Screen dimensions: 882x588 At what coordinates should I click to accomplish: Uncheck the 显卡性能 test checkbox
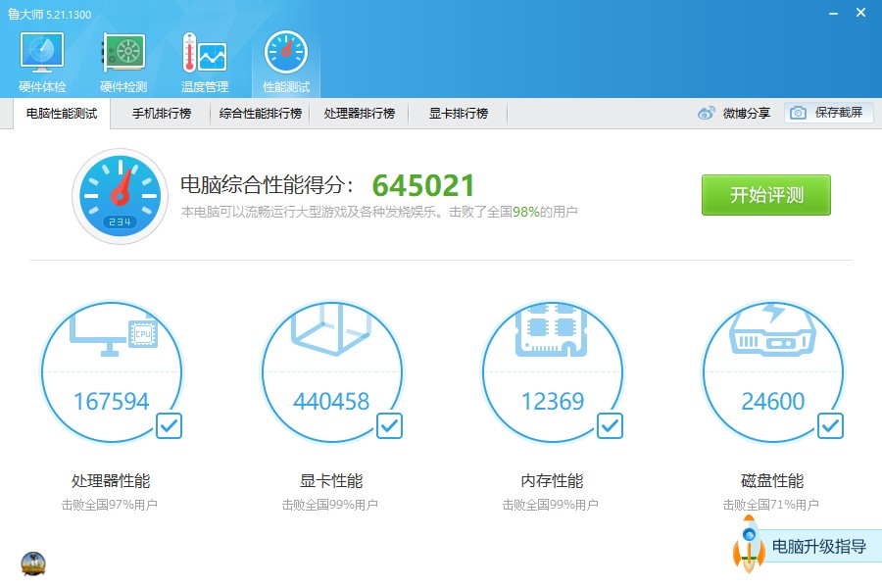coord(389,425)
